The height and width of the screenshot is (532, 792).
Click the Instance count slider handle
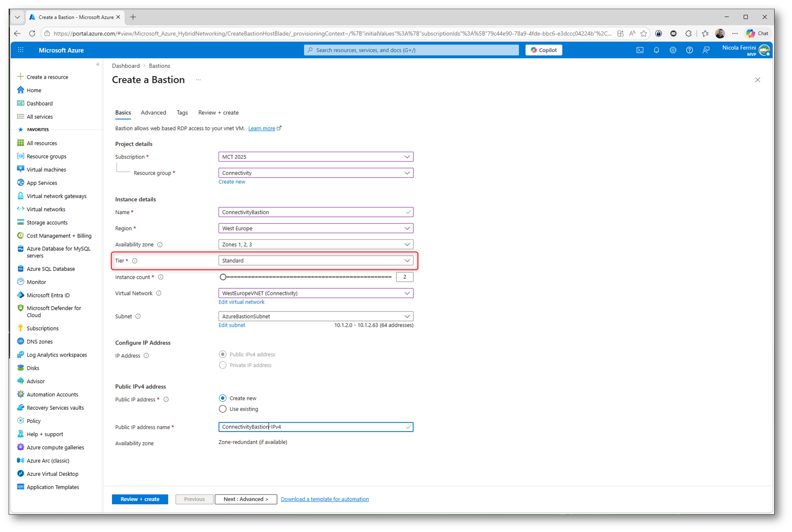pos(223,277)
